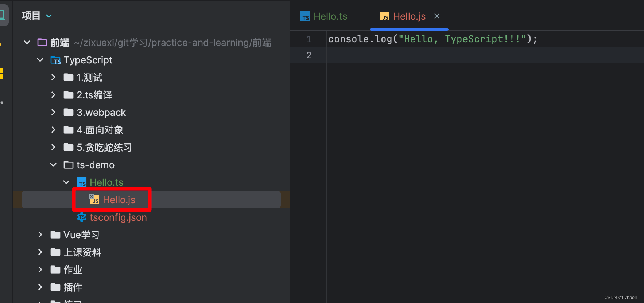
Task: Click the 5.贪吃蛇练习 folder icon
Action: (x=69, y=147)
